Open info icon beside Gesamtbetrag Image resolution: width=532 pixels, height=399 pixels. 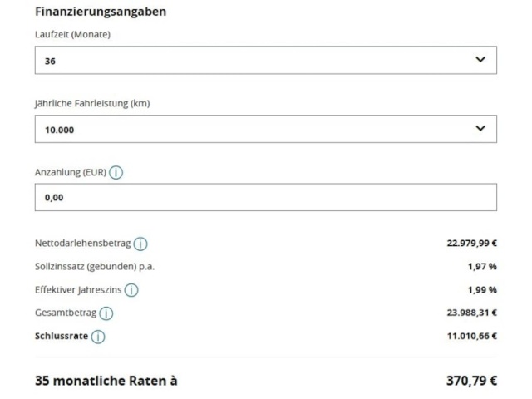(106, 313)
